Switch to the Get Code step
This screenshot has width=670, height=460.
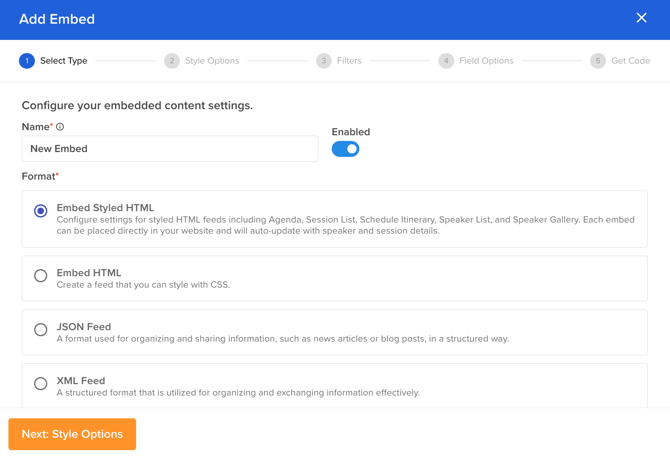pyautogui.click(x=630, y=61)
